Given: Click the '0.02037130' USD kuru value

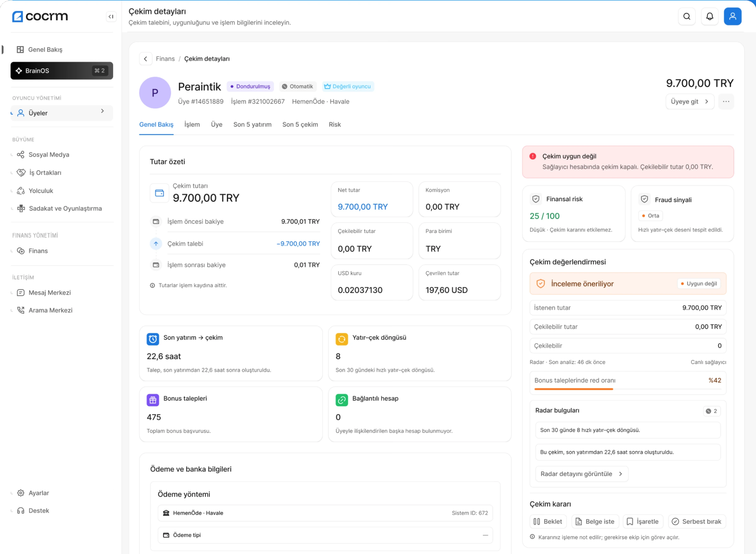Looking at the screenshot, I should point(360,290).
